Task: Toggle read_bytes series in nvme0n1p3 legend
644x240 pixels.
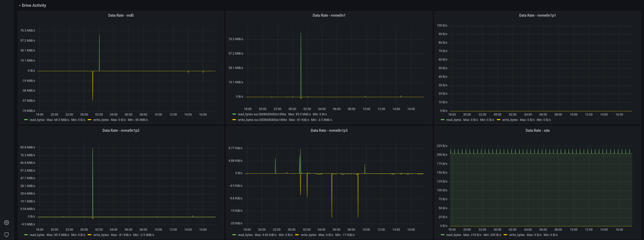Action: 245,235
